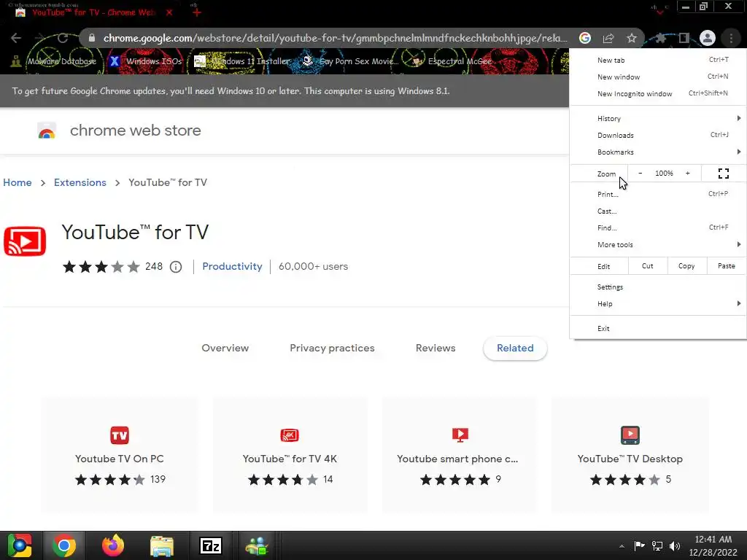Open Downloads from the menu
Image resolution: width=747 pixels, height=560 pixels.
tap(658, 135)
